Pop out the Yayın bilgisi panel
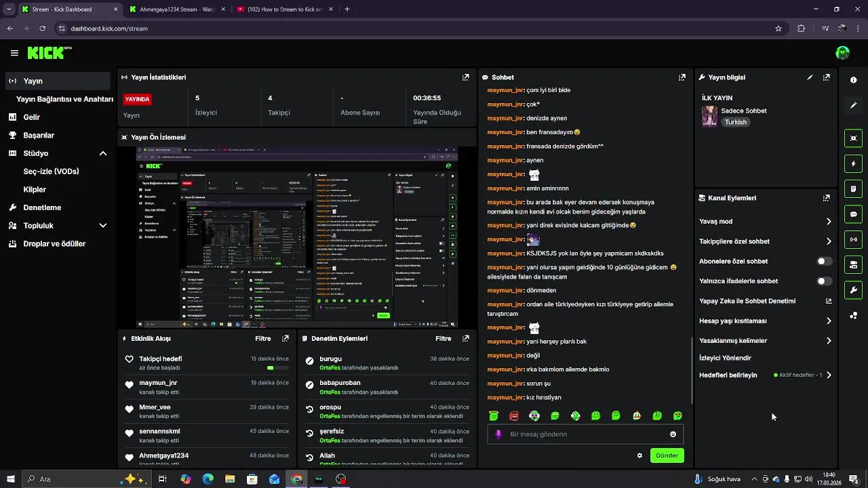Viewport: 868px width, 488px height. pyautogui.click(x=826, y=77)
